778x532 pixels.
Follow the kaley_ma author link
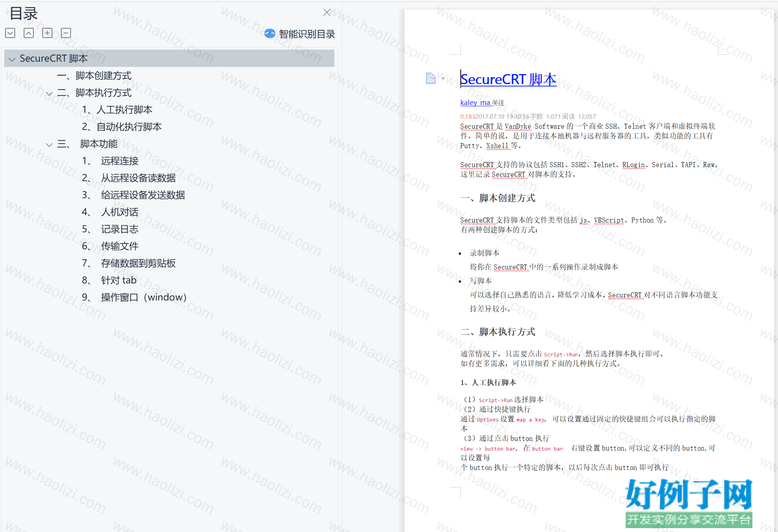click(x=475, y=103)
